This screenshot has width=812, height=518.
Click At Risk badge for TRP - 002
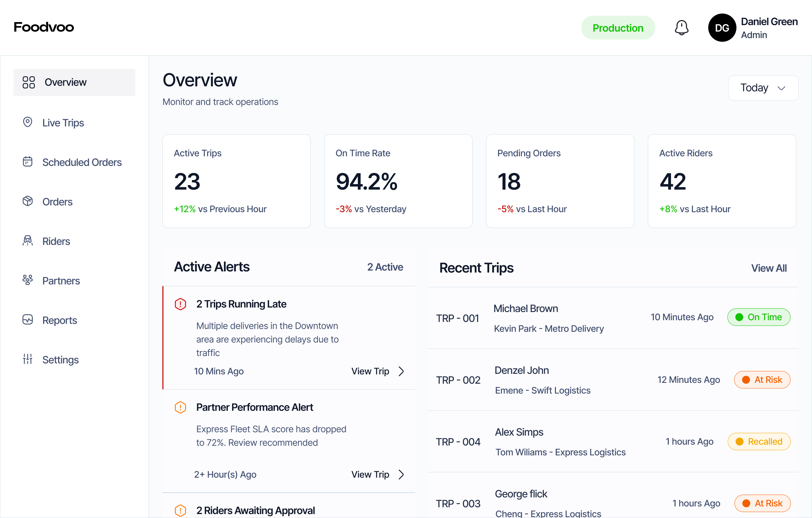(x=762, y=380)
